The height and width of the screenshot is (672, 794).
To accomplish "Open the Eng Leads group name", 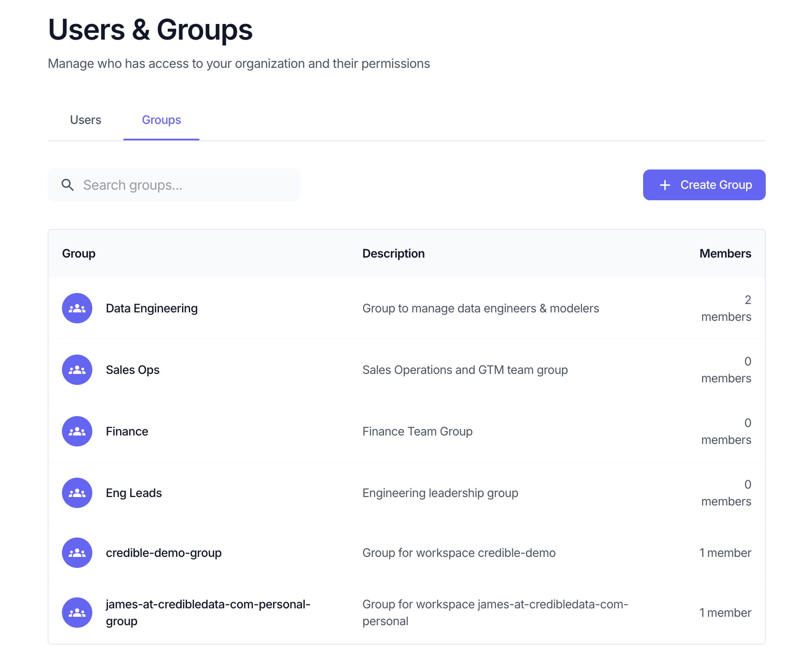I will point(134,493).
